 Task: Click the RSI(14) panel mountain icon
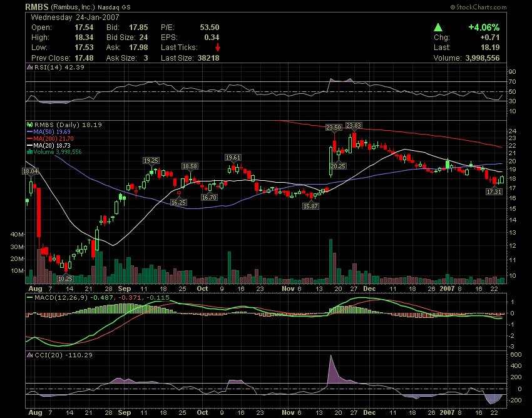coord(30,67)
